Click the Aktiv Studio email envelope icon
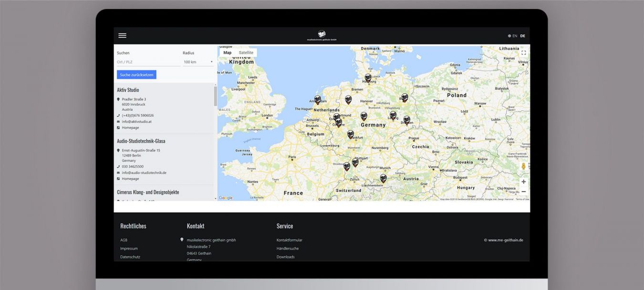Screen dimensions: 644x290 118,122
